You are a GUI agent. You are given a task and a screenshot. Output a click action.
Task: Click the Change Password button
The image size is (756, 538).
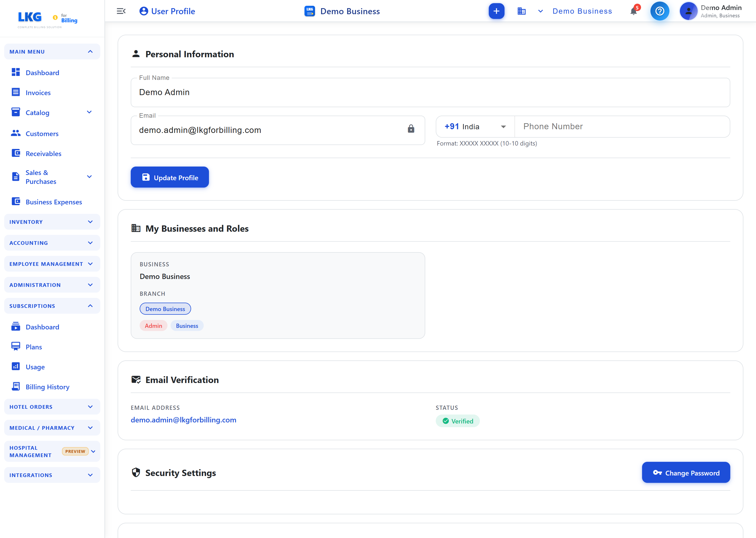pyautogui.click(x=686, y=472)
